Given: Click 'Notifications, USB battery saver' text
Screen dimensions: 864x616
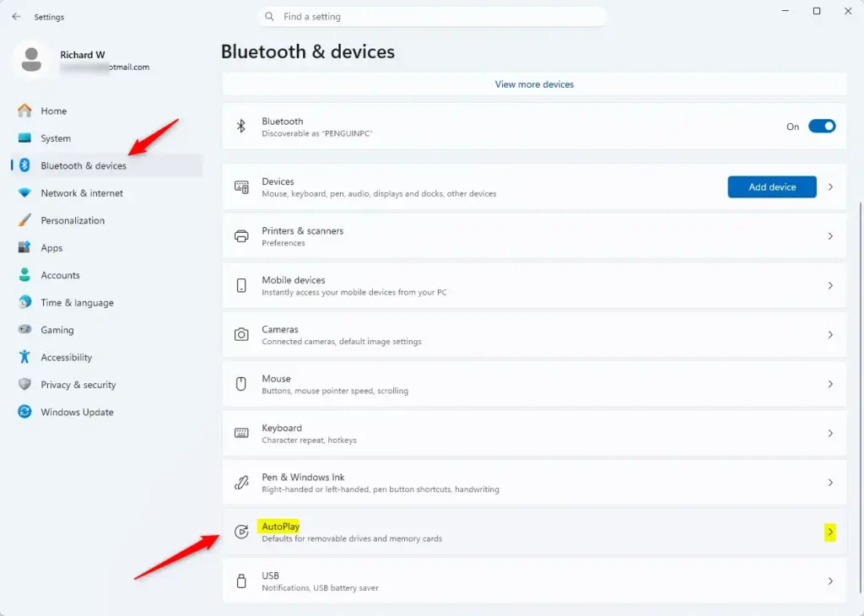Looking at the screenshot, I should (x=320, y=588).
